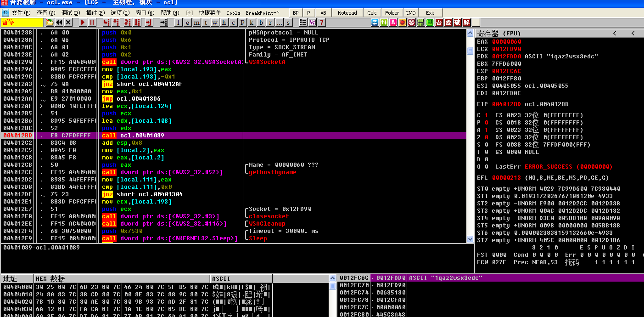Restart the program with the rewind icon
This screenshot has height=317, width=644.
tap(59, 22)
